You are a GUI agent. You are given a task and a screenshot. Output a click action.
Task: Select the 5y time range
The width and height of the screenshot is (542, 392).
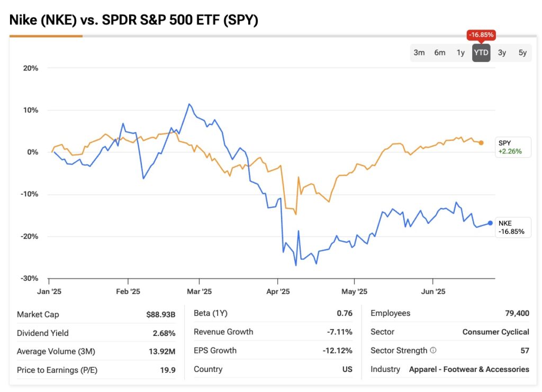coord(522,52)
